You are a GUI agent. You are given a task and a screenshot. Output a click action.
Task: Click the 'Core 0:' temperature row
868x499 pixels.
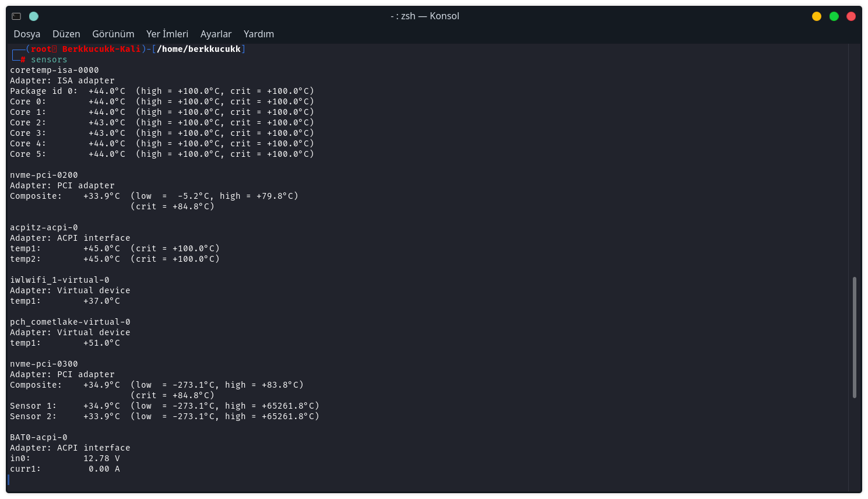[162, 101]
